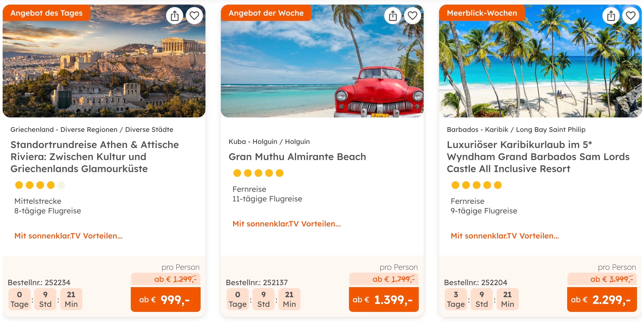Share the Athen Standortrundreise offer
Viewport: 644px width, 322px height.
point(175,16)
